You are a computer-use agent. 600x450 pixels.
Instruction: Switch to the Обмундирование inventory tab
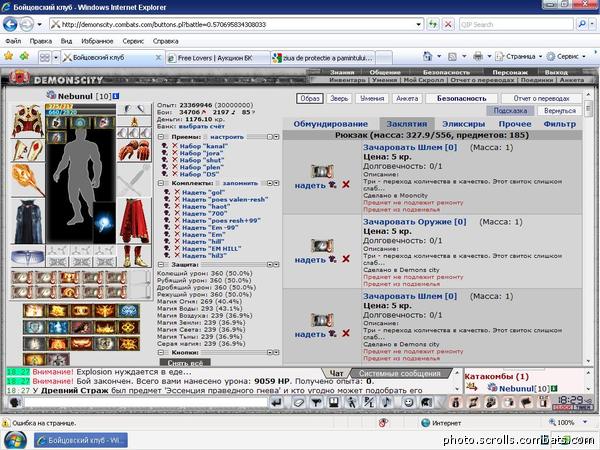click(x=331, y=124)
